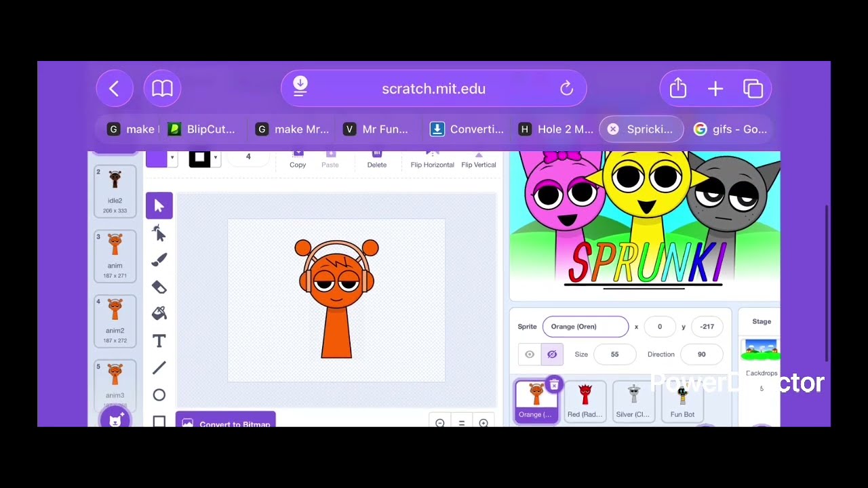Click the orange character on the canvas
Image resolution: width=868 pixels, height=488 pixels.
click(x=336, y=298)
